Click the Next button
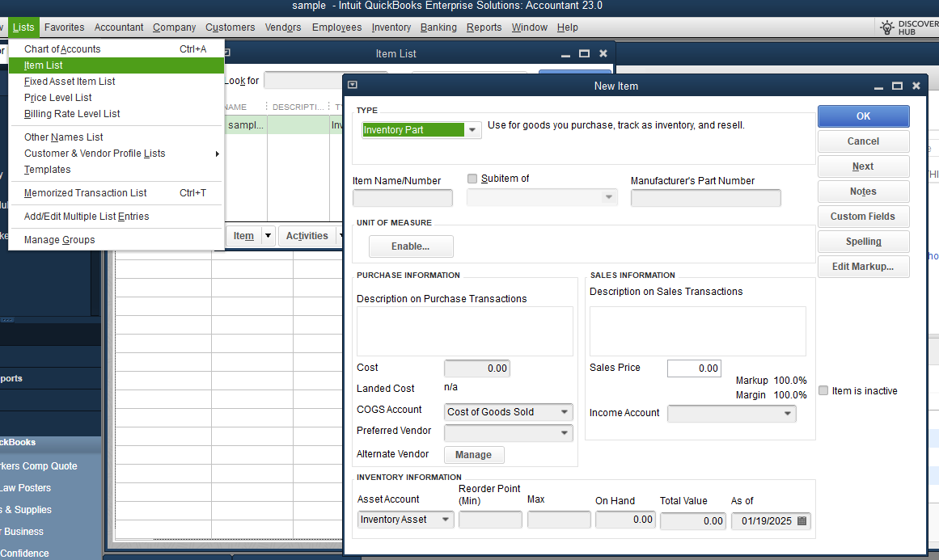The width and height of the screenshot is (939, 560). pos(863,166)
